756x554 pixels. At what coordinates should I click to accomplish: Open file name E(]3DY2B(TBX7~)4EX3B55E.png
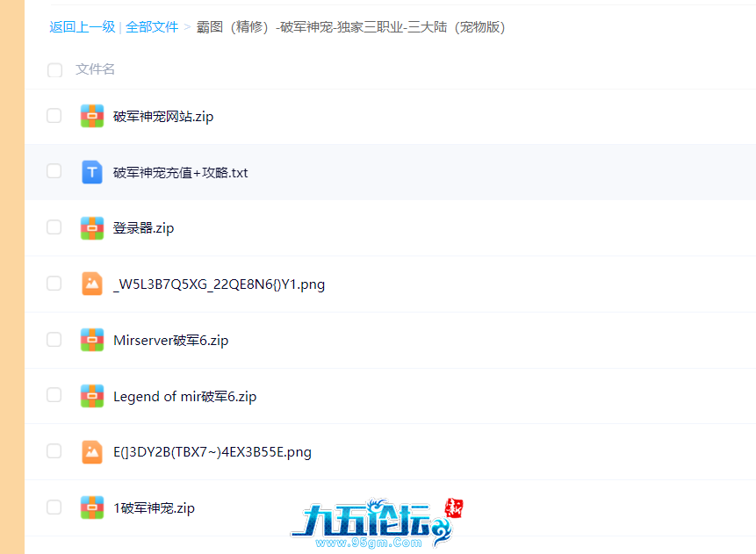[212, 452]
